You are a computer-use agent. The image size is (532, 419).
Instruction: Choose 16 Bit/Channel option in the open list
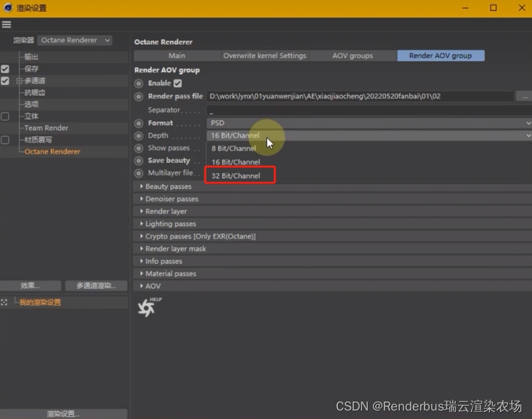pyautogui.click(x=236, y=162)
